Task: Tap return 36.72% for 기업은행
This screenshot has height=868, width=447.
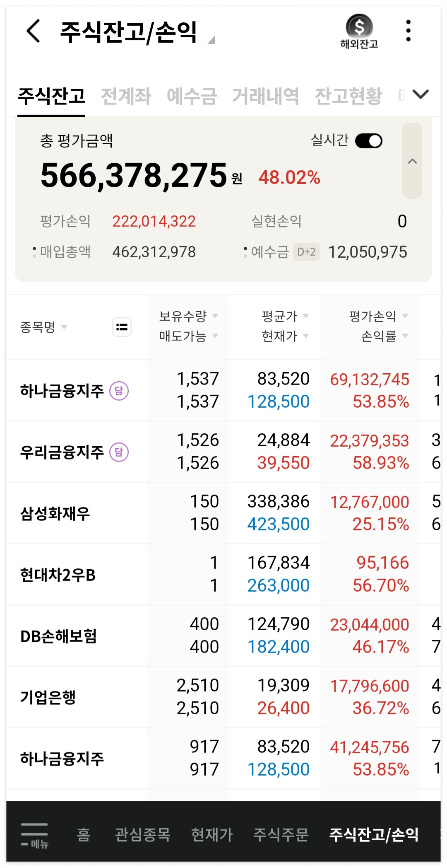Action: click(x=381, y=708)
